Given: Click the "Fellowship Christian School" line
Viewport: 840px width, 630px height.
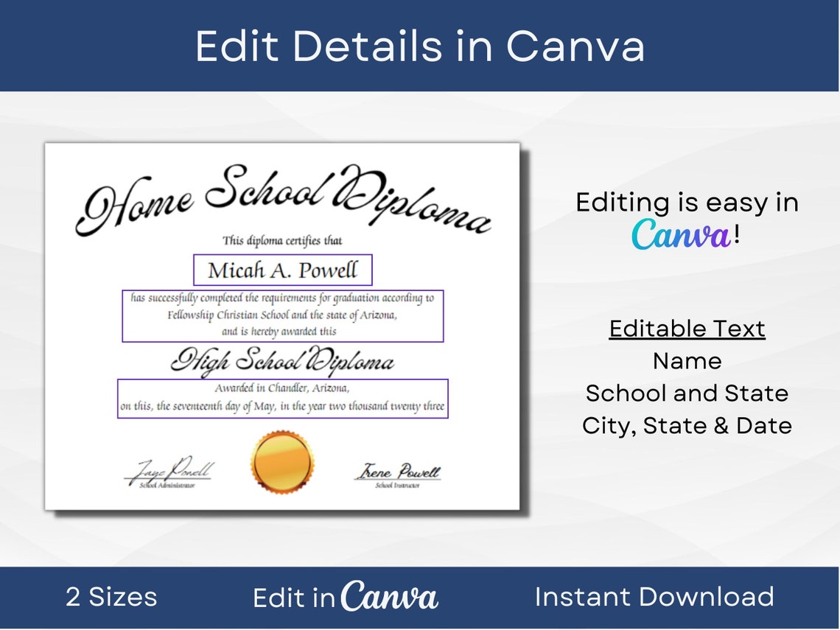Looking at the screenshot, I should pos(282,315).
